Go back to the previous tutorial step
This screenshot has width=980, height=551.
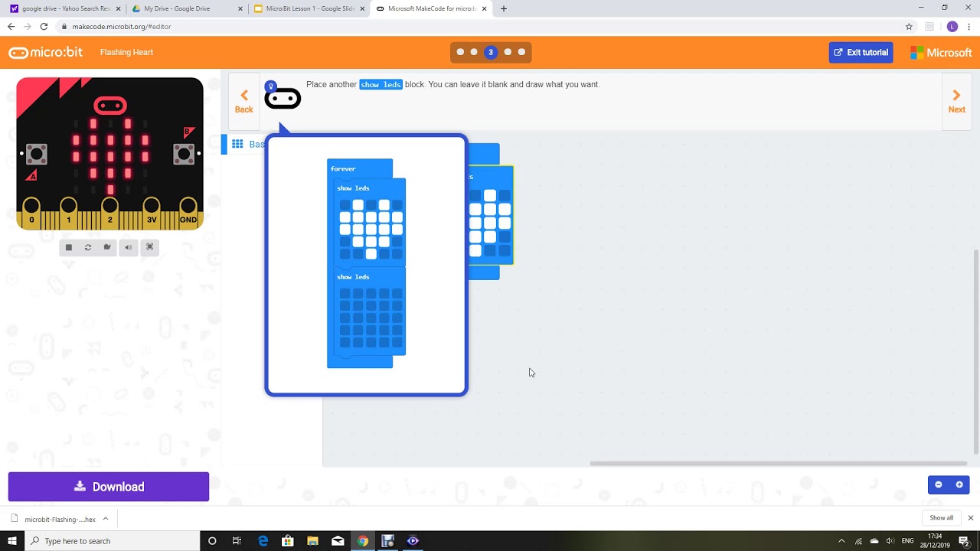pyautogui.click(x=243, y=101)
